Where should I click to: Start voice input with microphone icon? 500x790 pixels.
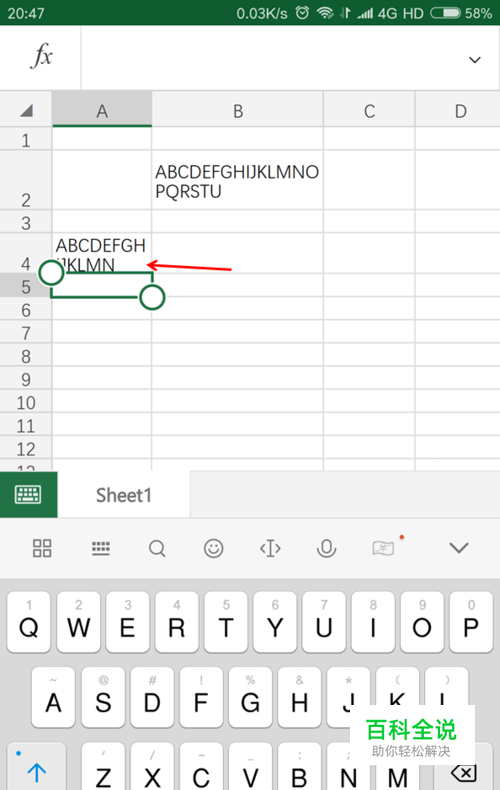(x=326, y=548)
